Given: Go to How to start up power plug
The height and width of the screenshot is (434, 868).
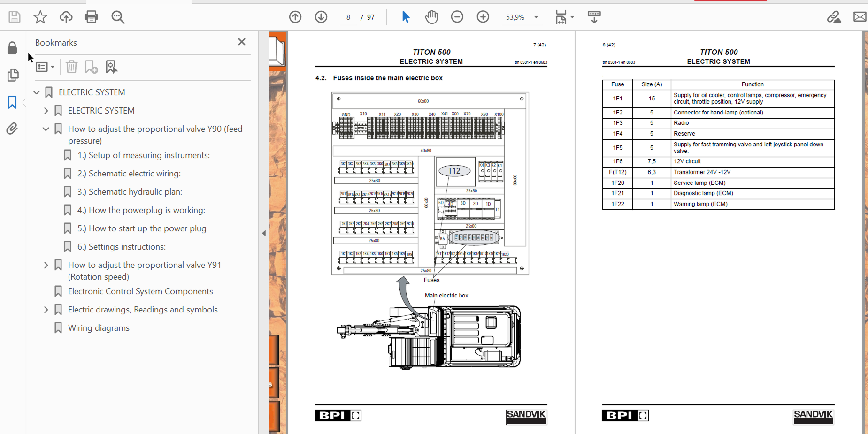Looking at the screenshot, I should pos(142,228).
